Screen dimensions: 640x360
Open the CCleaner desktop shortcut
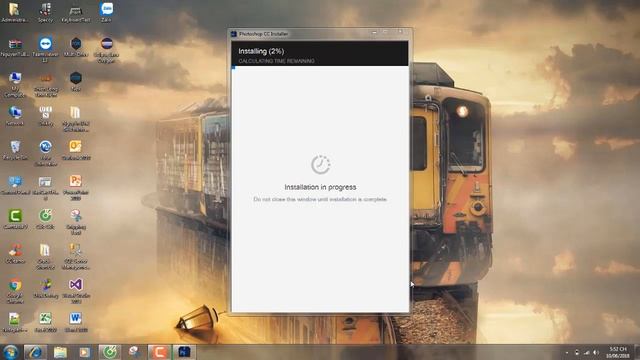(15, 253)
